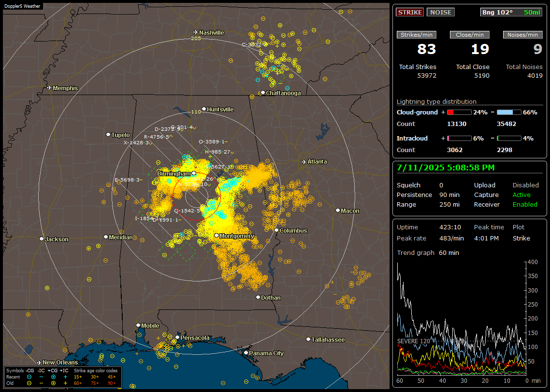Click the SEVERE 120 threshold line label

click(414, 341)
